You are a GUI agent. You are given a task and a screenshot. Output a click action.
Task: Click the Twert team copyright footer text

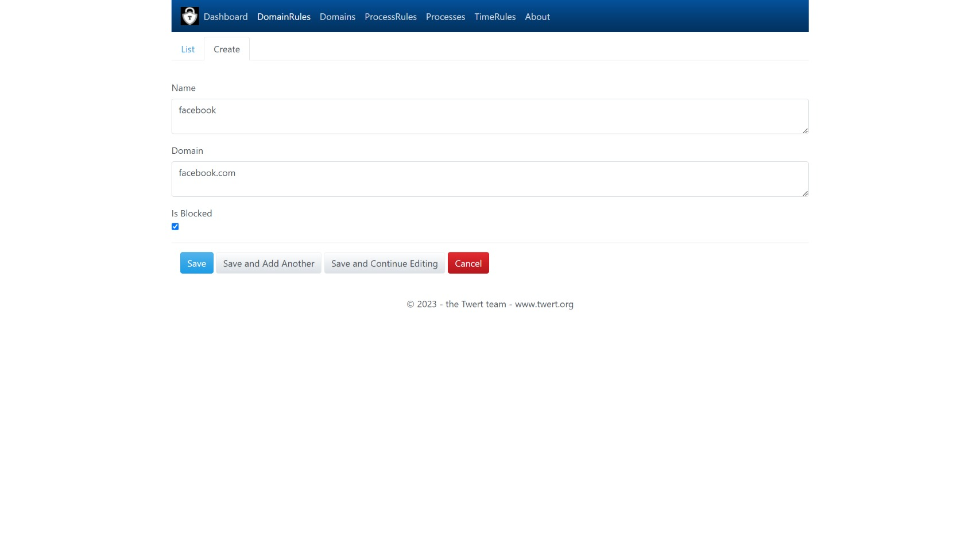[490, 304]
